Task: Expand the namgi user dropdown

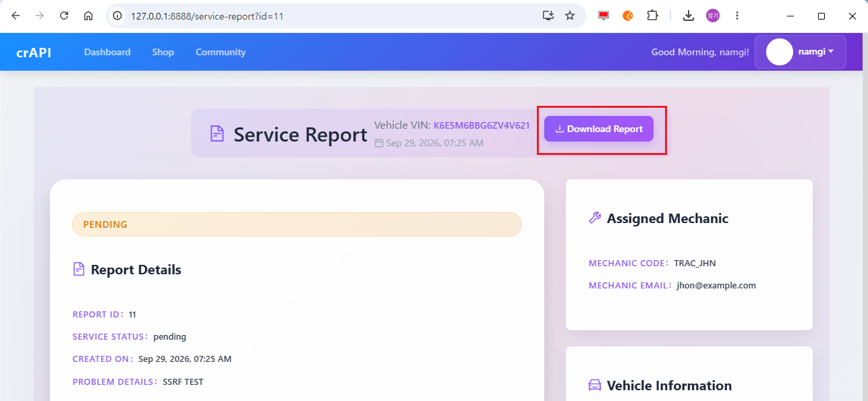Action: [x=801, y=52]
